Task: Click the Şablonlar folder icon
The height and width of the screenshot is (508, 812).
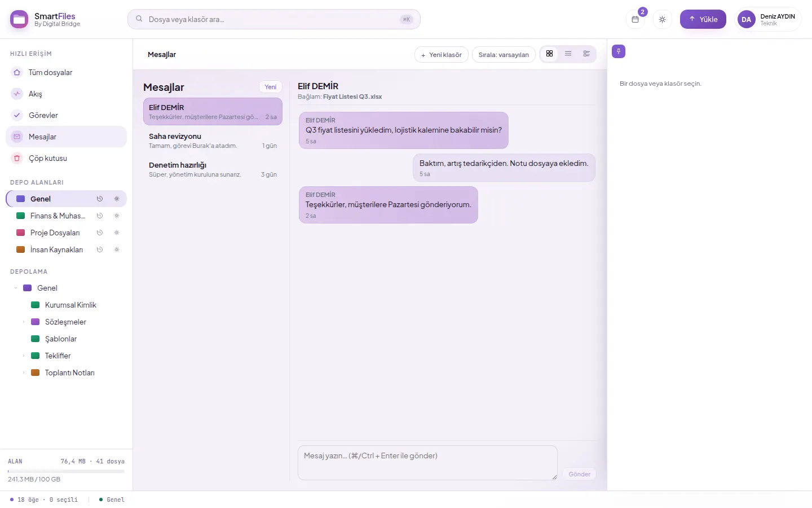Action: click(x=35, y=339)
